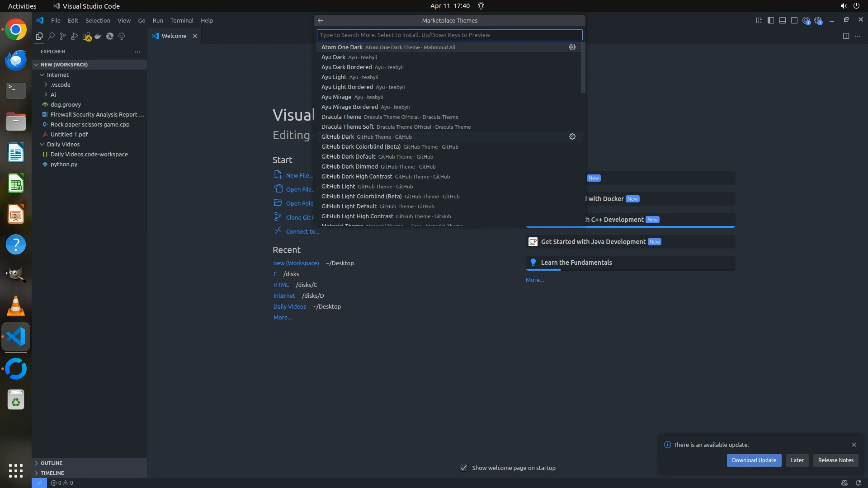The height and width of the screenshot is (488, 868).
Task: Open the Source Control view
Action: 63,36
